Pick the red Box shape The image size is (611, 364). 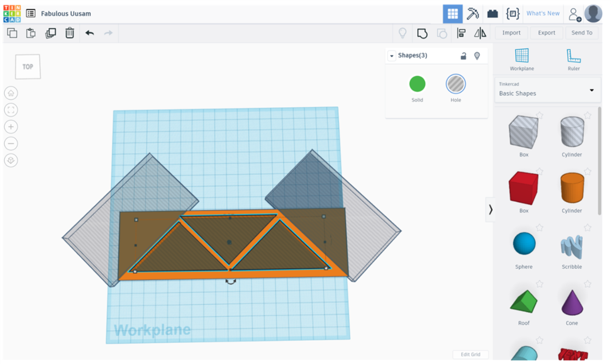click(x=524, y=187)
